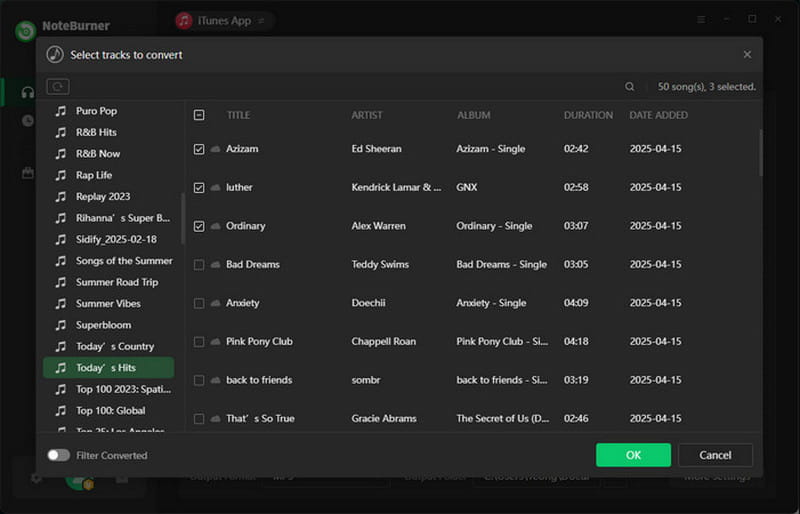Select the Rihanna's Super B... playlist
Image resolution: width=800 pixels, height=514 pixels.
pyautogui.click(x=109, y=218)
